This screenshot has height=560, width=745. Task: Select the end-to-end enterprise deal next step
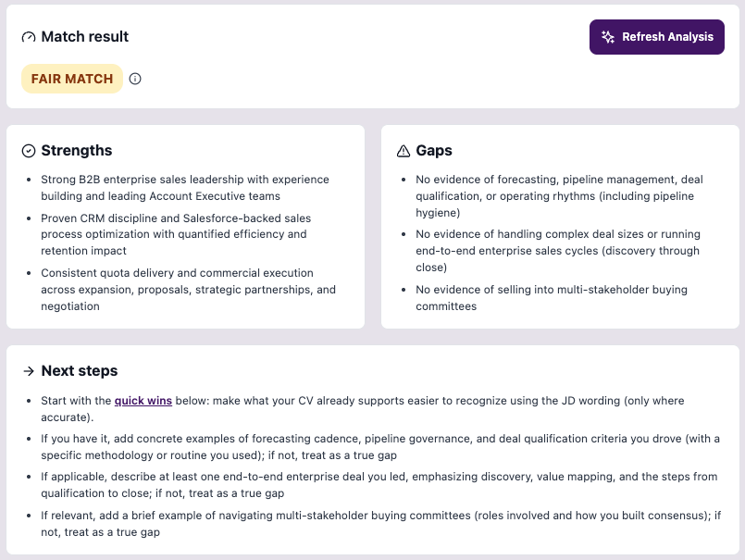pos(370,484)
